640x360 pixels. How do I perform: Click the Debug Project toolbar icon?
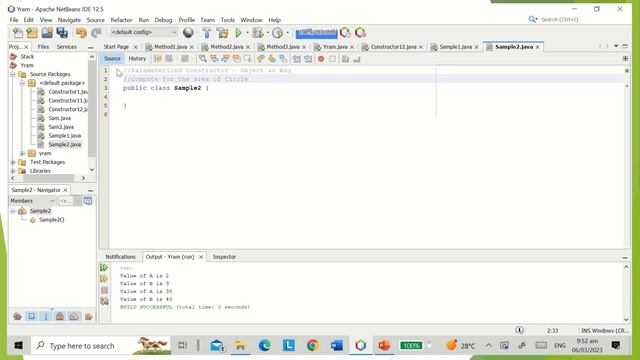pyautogui.click(x=258, y=33)
